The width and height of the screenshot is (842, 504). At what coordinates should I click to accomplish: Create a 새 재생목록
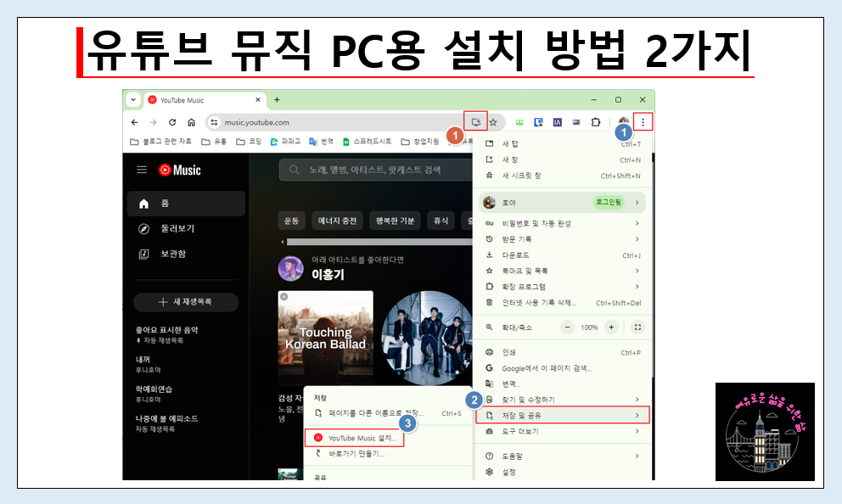[x=186, y=302]
